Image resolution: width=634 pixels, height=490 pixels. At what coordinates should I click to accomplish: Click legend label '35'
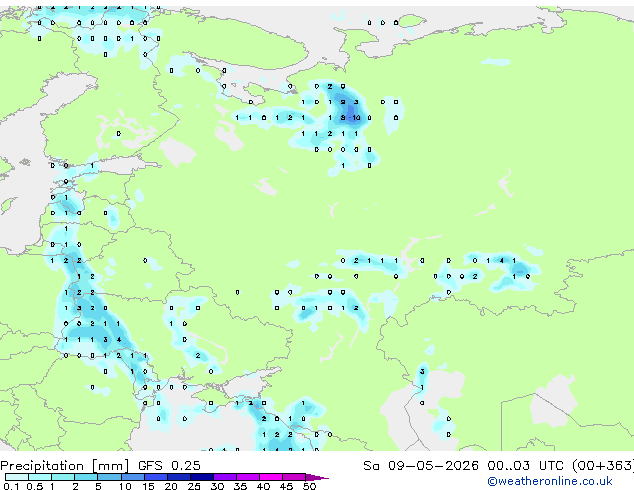[x=240, y=486]
